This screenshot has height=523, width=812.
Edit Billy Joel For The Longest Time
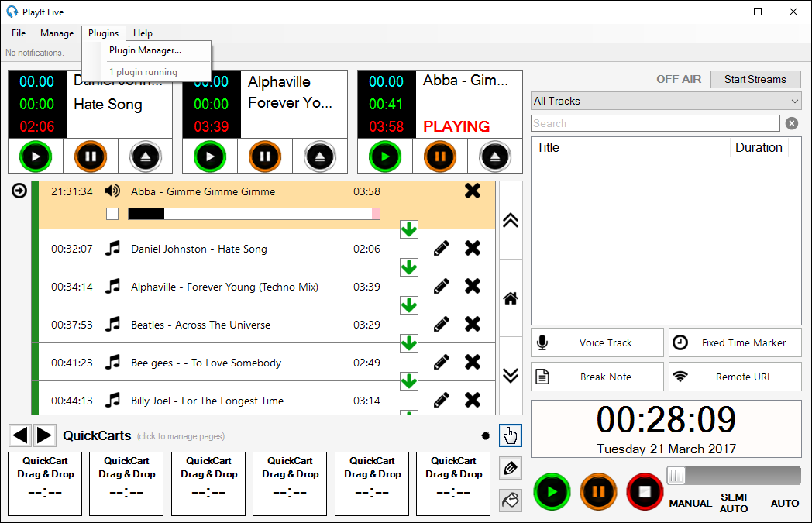click(441, 401)
